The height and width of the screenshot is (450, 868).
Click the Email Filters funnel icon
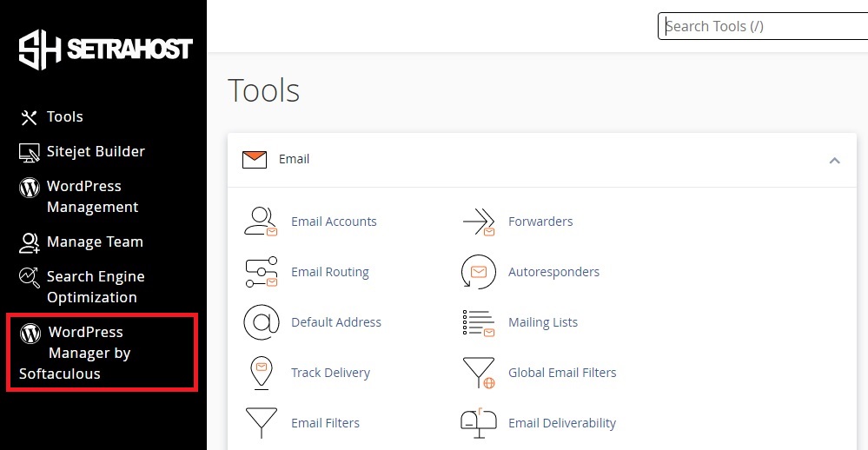click(262, 423)
